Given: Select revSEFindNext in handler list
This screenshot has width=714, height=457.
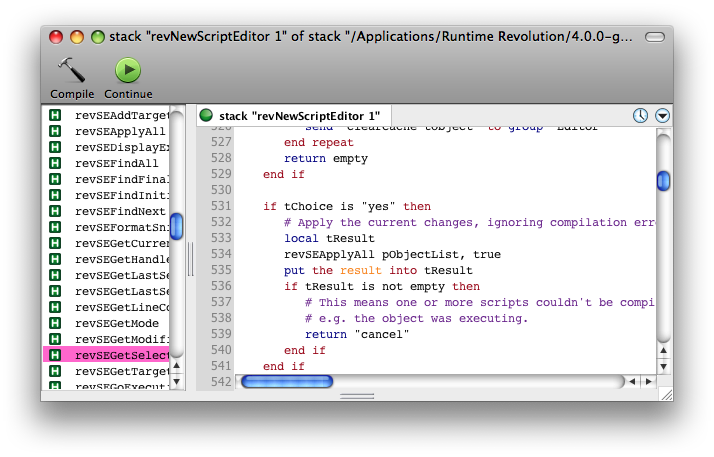Looking at the screenshot, I should pyautogui.click(x=120, y=211).
